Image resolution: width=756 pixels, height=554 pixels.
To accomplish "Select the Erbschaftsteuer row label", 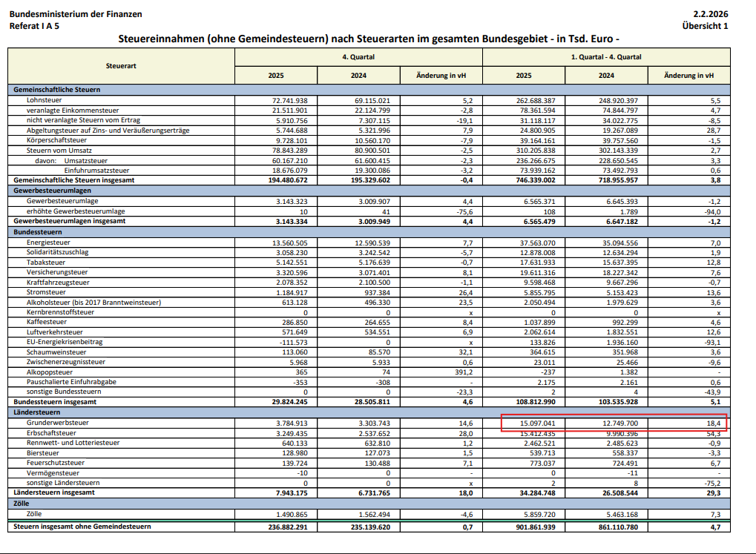I will tap(51, 432).
